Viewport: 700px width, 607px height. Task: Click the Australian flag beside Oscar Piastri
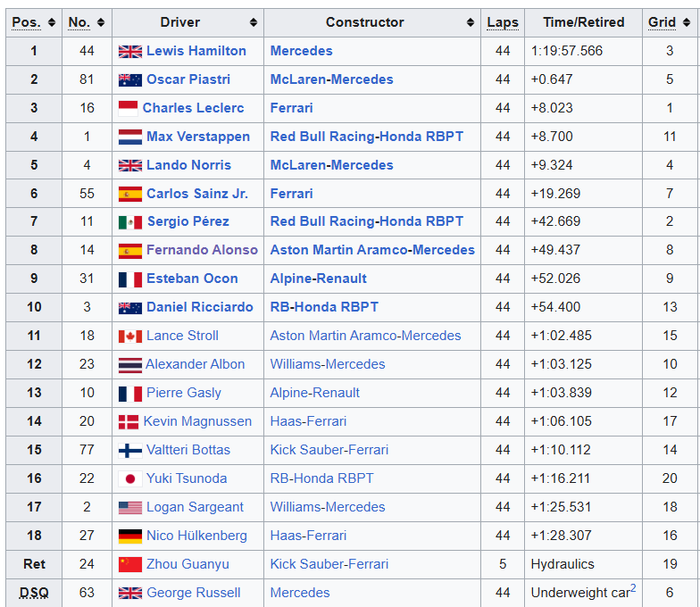pos(130,80)
